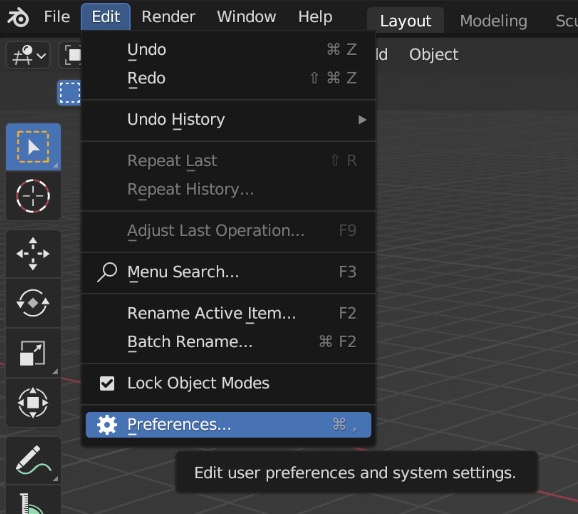This screenshot has height=514, width=578.
Task: Select the Annotate pencil tool
Action: pyautogui.click(x=33, y=460)
